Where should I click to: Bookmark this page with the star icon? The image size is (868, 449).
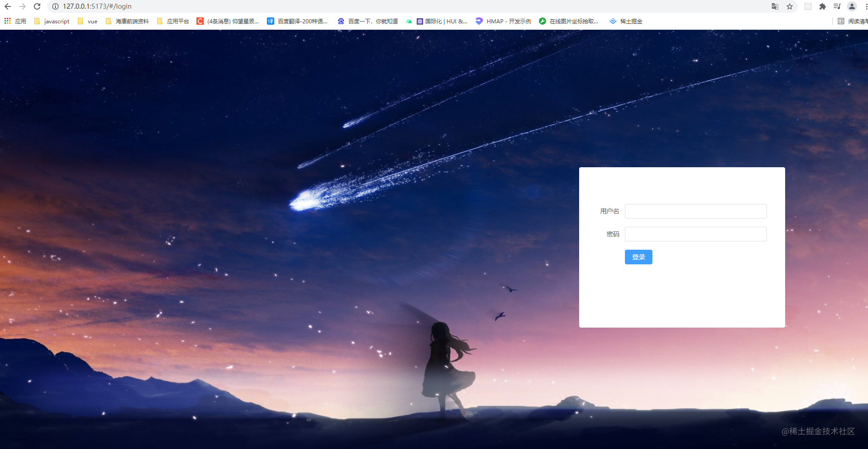pyautogui.click(x=791, y=6)
